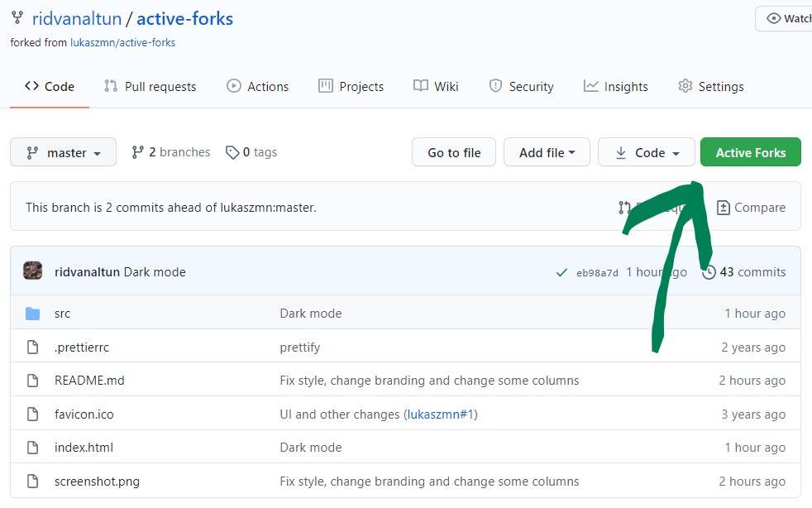This screenshot has width=812, height=508.
Task: Open ridvanaltun author link in commit bar
Action: [x=87, y=272]
